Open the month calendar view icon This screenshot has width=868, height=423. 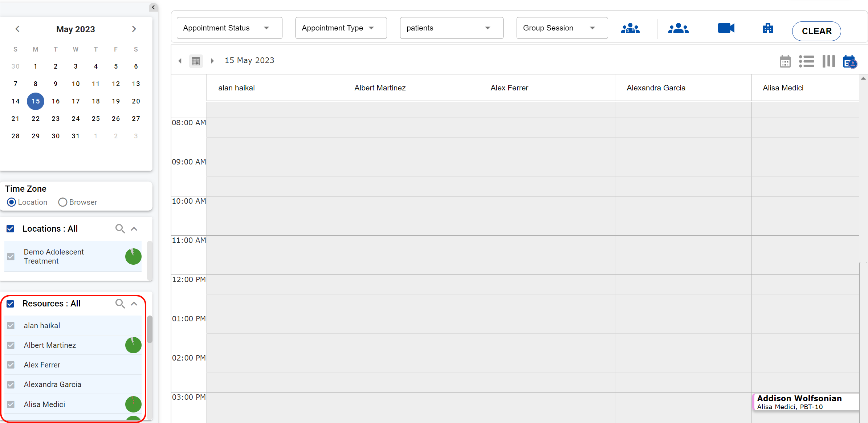tap(785, 61)
